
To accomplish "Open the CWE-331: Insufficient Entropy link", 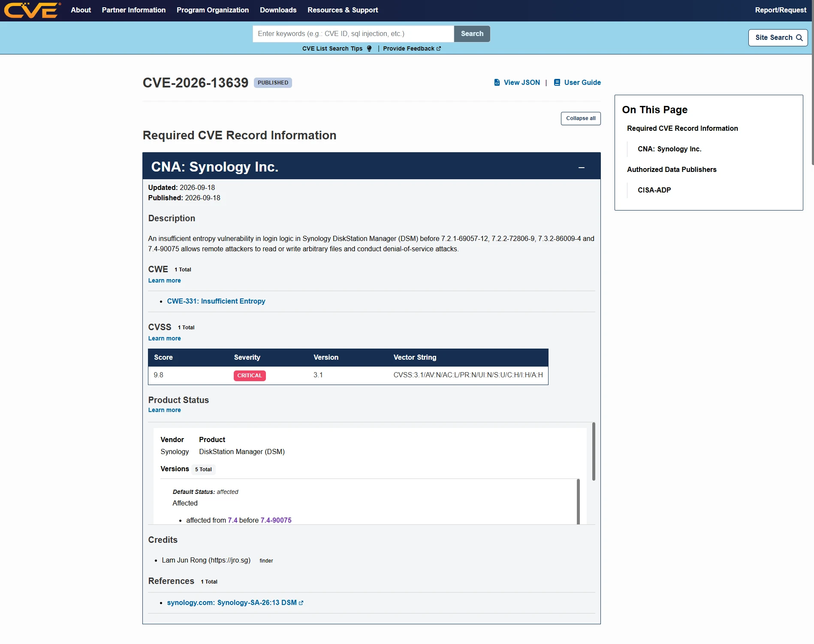I will [216, 301].
